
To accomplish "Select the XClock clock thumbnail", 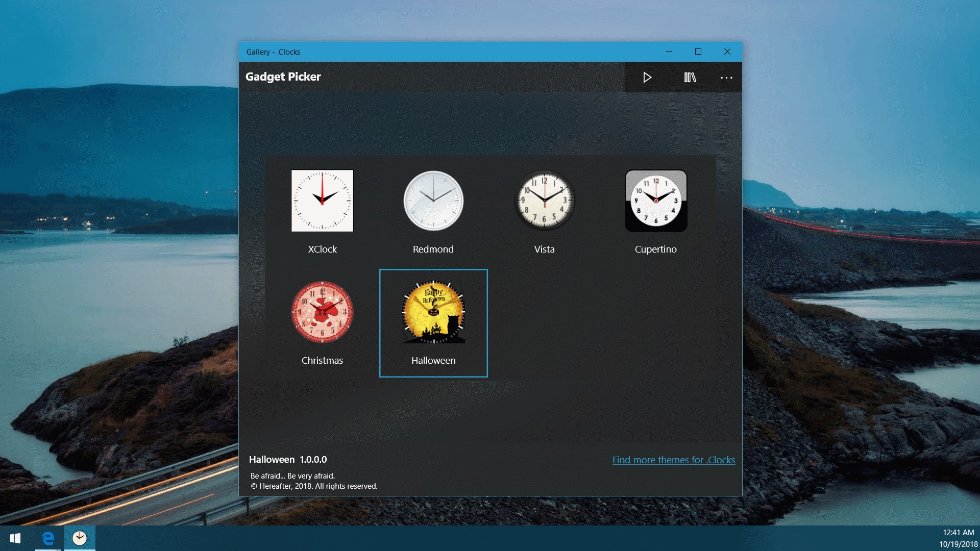I will tap(322, 201).
